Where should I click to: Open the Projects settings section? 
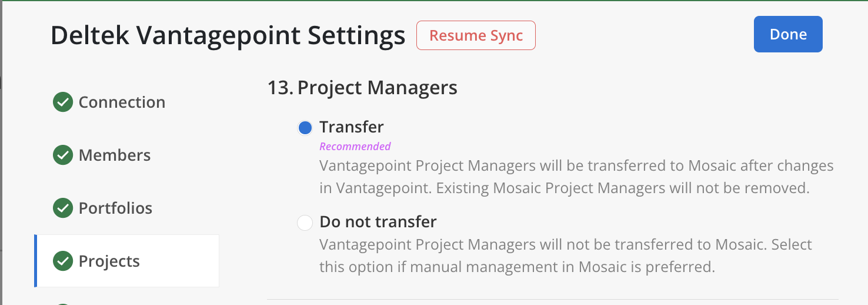tap(109, 261)
